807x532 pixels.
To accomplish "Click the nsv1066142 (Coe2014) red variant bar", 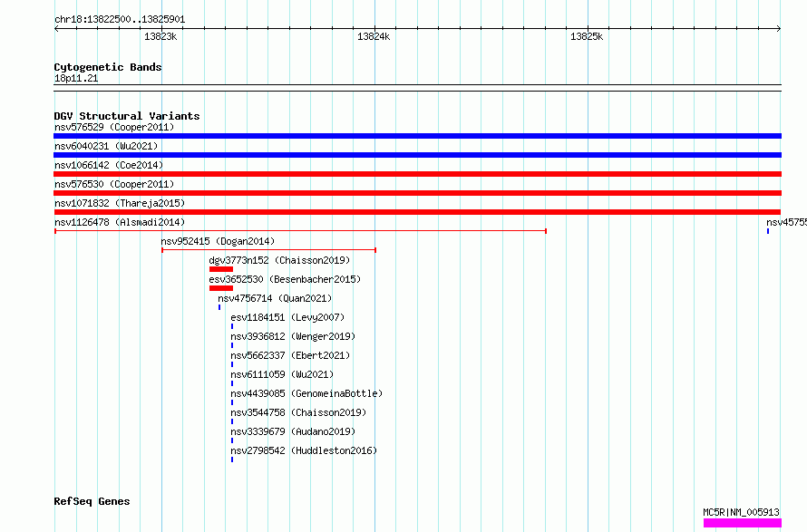I will tap(417, 174).
